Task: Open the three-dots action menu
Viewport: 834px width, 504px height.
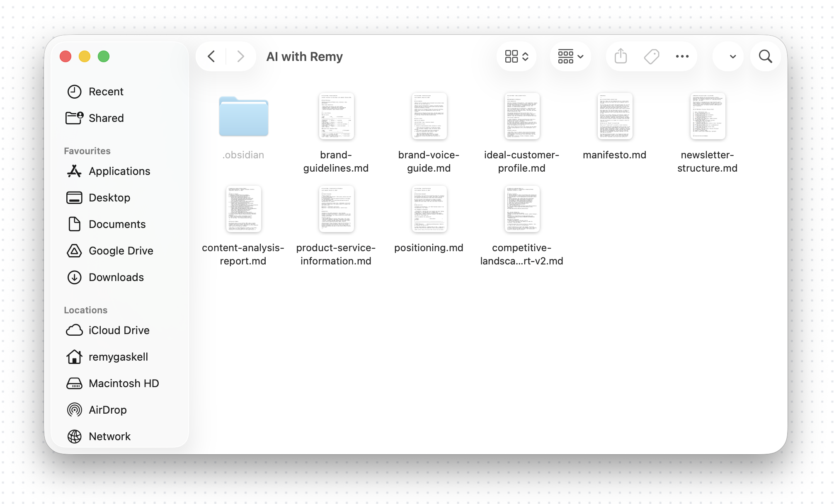Action: [x=682, y=56]
